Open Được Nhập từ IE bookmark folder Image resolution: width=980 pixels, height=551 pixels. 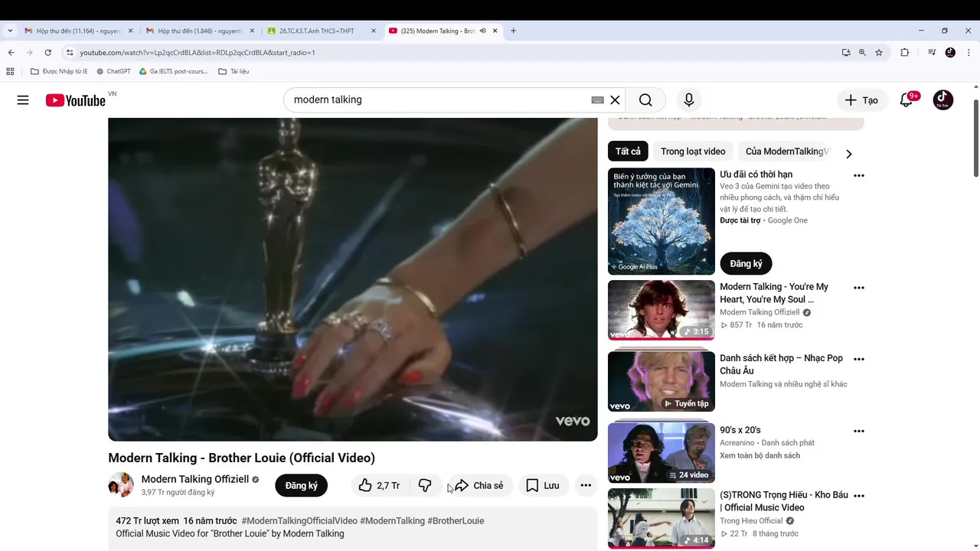59,71
